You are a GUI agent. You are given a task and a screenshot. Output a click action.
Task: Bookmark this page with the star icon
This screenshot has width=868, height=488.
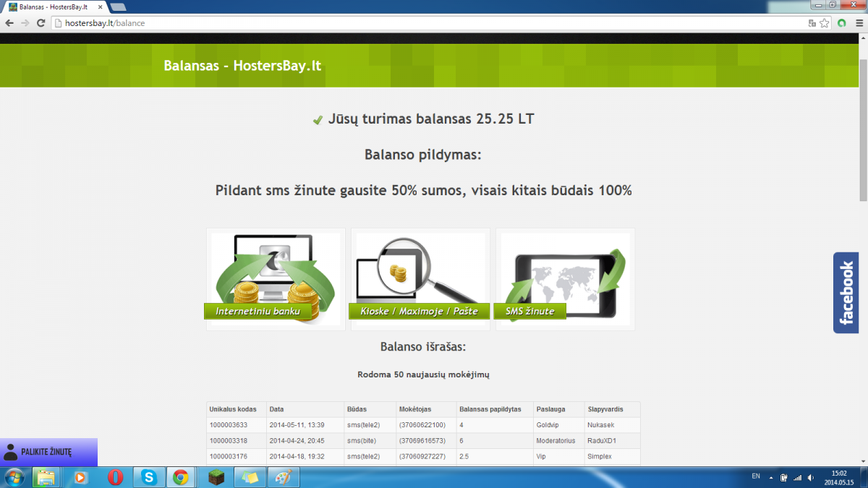(824, 23)
